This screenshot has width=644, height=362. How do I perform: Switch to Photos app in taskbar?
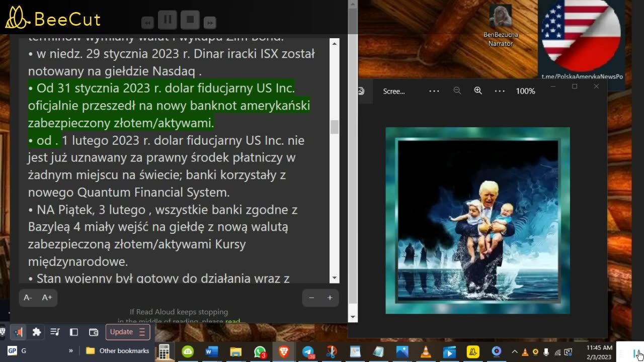point(402,352)
